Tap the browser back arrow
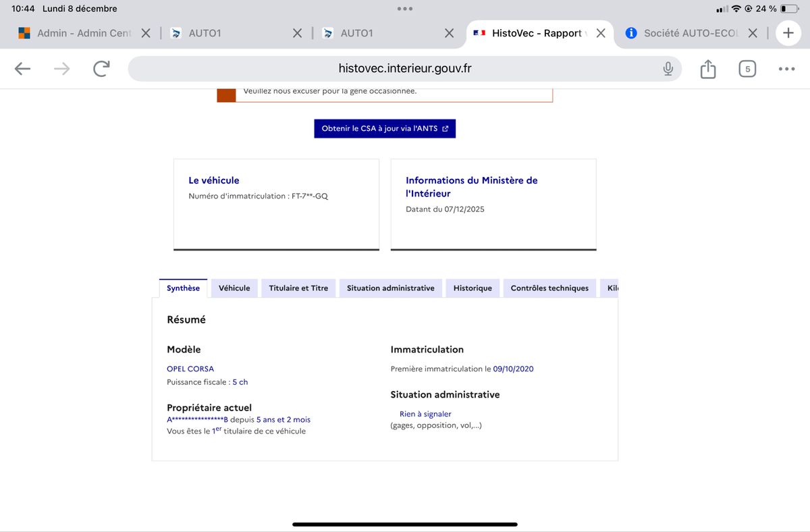 22,69
